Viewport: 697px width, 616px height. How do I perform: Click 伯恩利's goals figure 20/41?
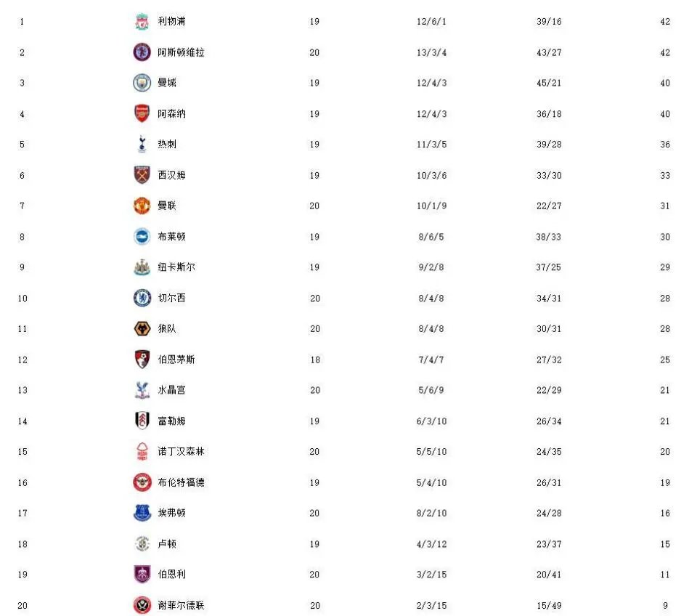click(x=548, y=575)
